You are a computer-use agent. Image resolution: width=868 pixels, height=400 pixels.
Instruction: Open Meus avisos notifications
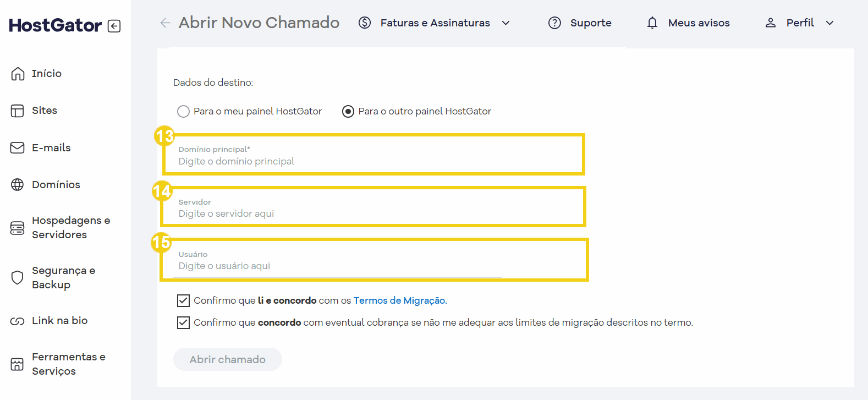[699, 23]
